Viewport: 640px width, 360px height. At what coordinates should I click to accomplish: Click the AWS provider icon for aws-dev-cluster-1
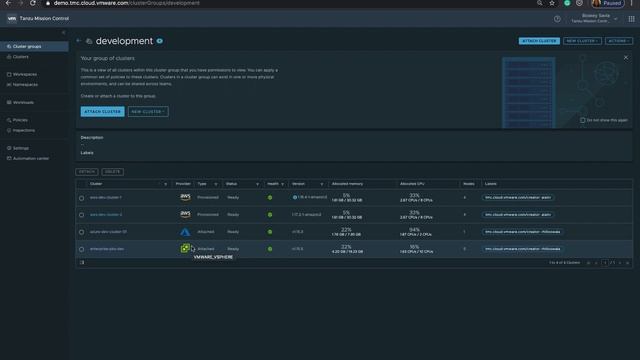coord(185,198)
